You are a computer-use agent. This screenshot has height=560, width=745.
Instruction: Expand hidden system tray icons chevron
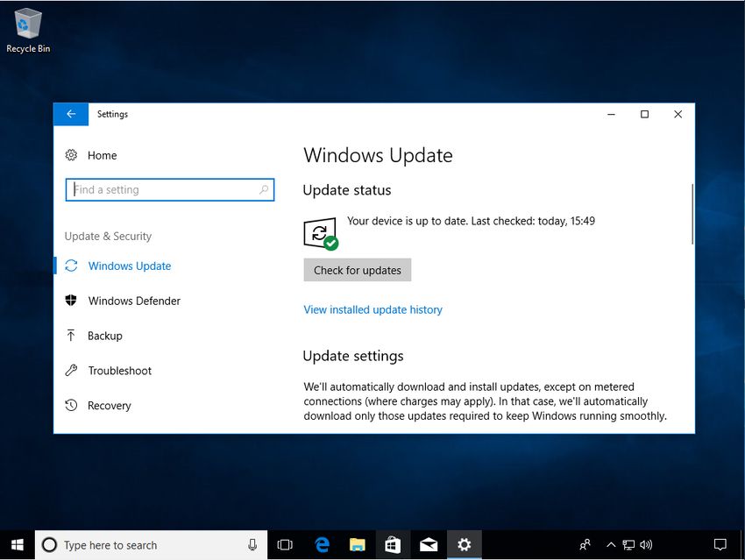[611, 545]
